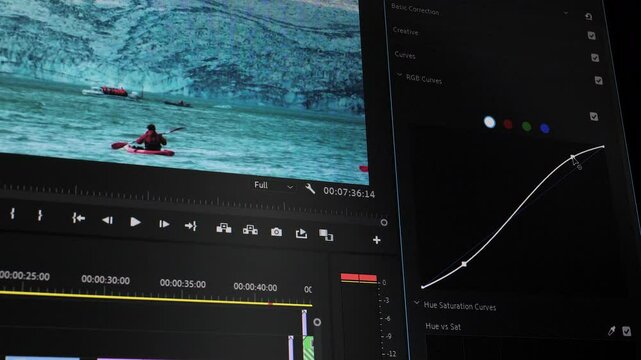Collapse the RGB Curves chevron

[x=399, y=75]
